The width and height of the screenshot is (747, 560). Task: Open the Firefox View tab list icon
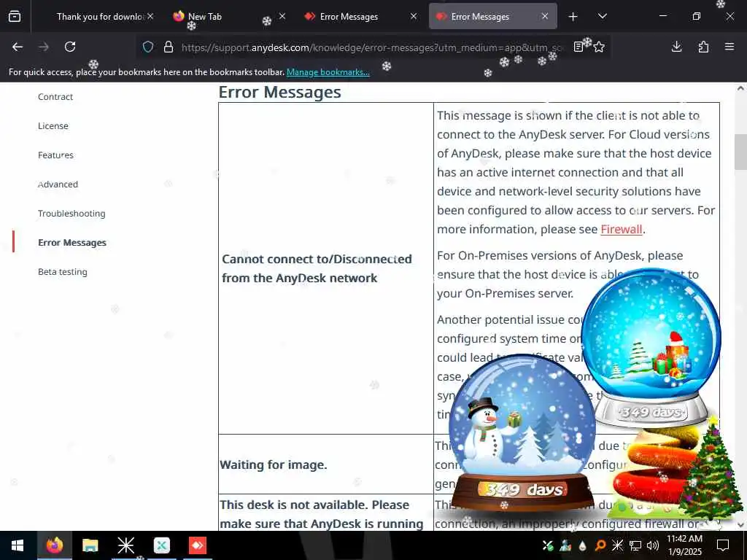click(15, 17)
